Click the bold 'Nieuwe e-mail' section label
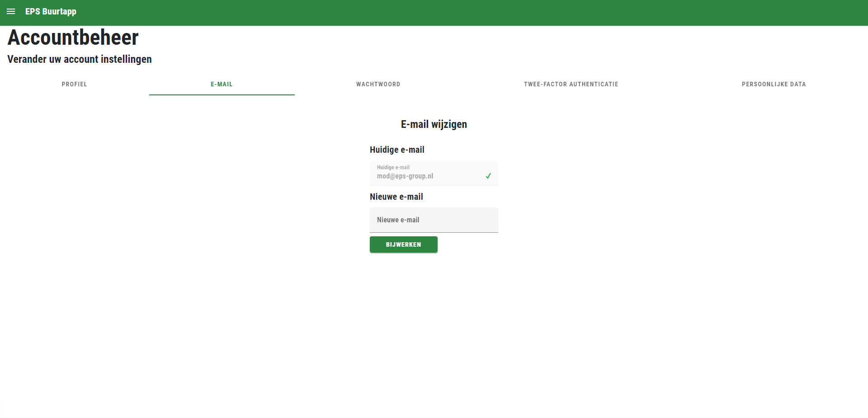Image resolution: width=868 pixels, height=418 pixels. pos(396,197)
